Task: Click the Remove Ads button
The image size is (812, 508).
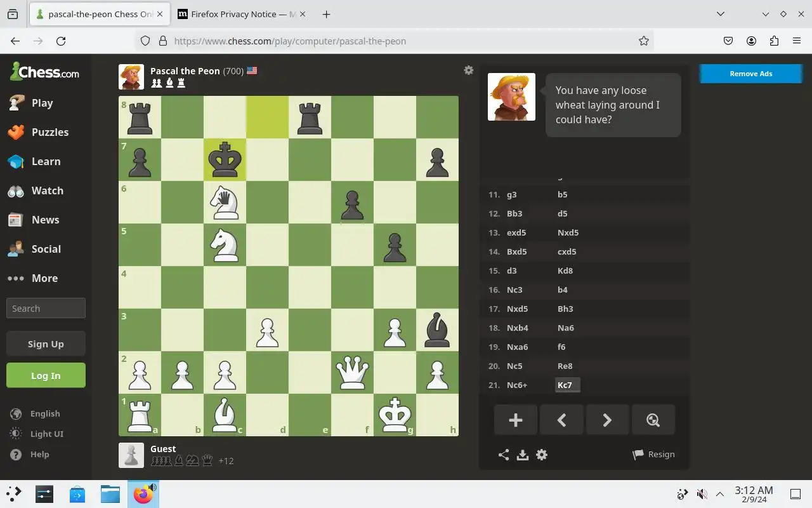Action: coord(751,74)
